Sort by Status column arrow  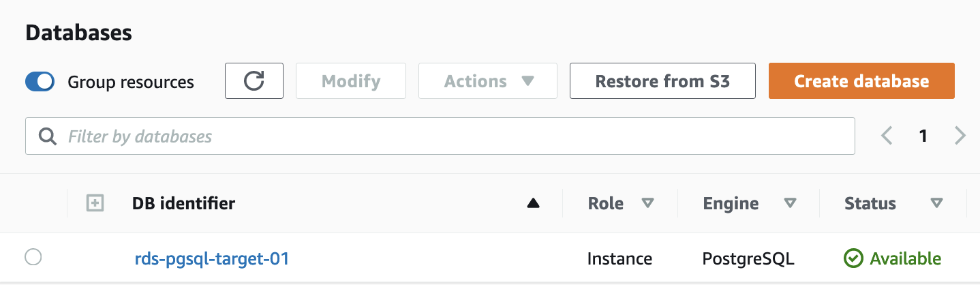coord(936,203)
